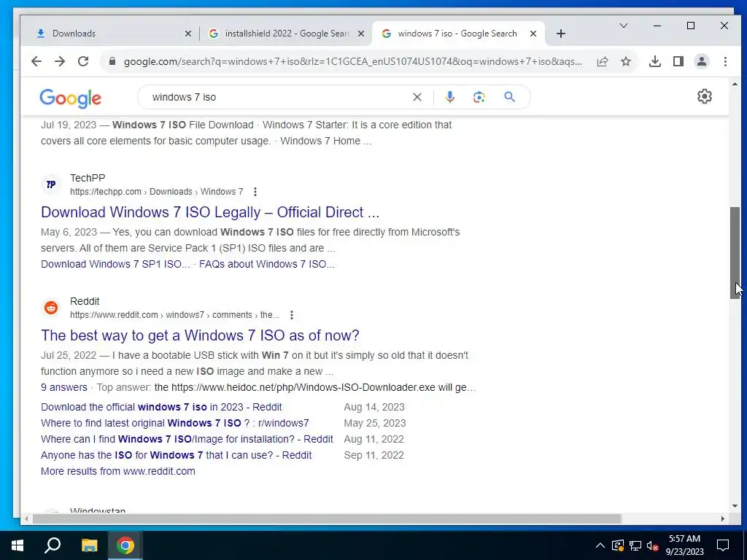The height and width of the screenshot is (560, 747).
Task: Bookmark this tab with star icon
Action: 625,61
